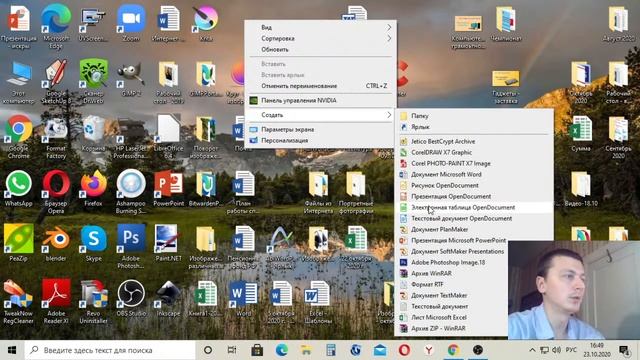The width and height of the screenshot is (640, 360).
Task: Open Microsoft Store from the taskbar
Action: tap(257, 350)
